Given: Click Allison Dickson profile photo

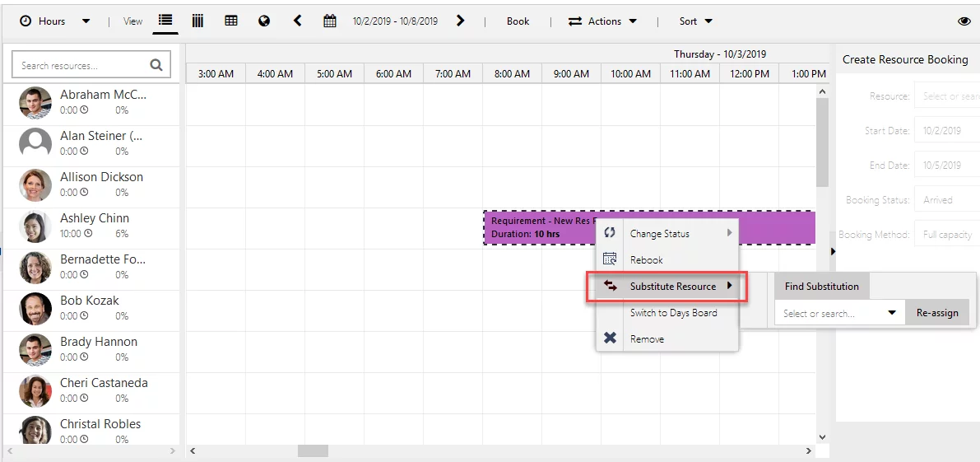Looking at the screenshot, I should [35, 185].
